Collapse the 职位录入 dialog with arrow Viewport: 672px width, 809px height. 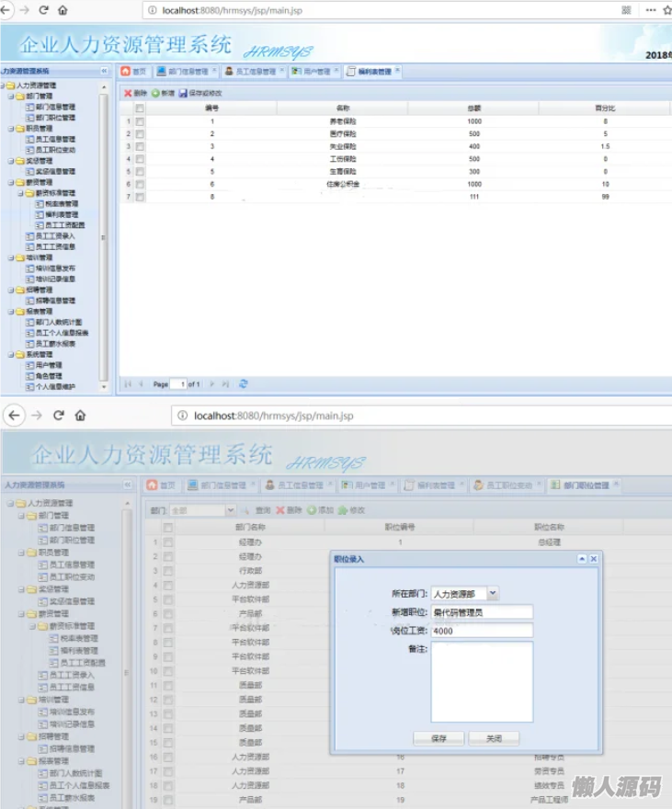pyautogui.click(x=582, y=559)
